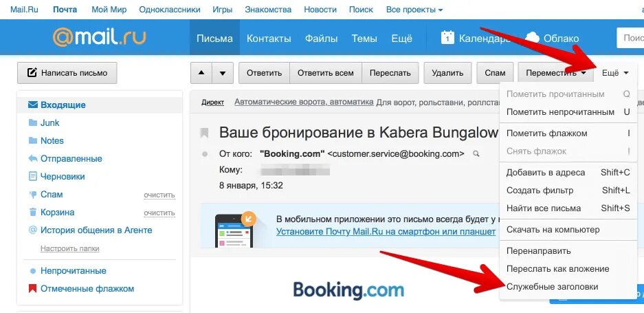Image resolution: width=644 pixels, height=313 pixels.
Task: Mark message with the Спам toolbar button
Action: coord(495,73)
